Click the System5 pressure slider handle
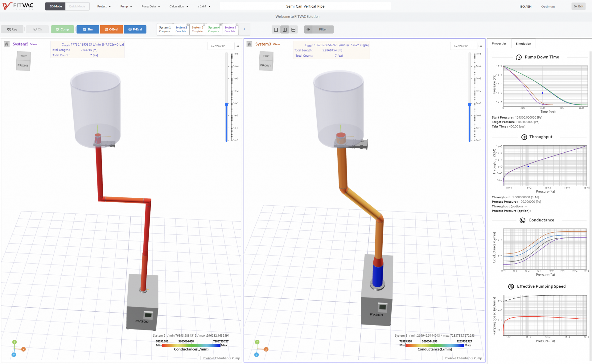The height and width of the screenshot is (364, 592). (227, 105)
